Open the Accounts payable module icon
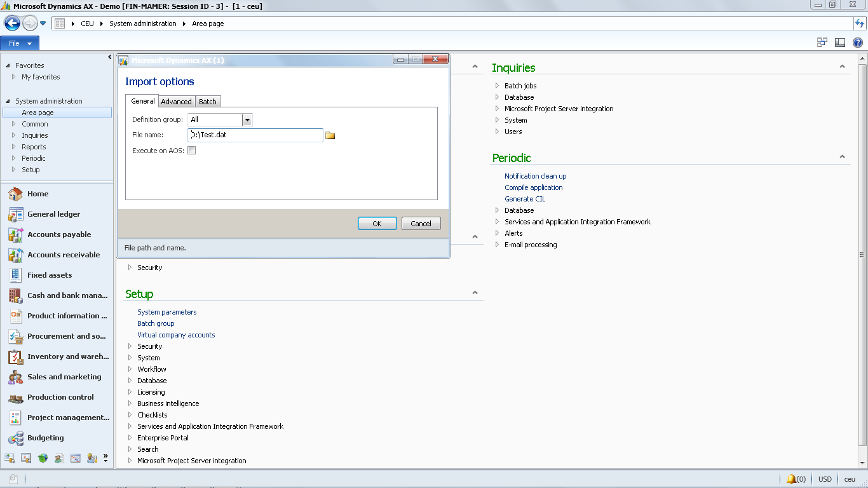Image resolution: width=868 pixels, height=488 pixels. tap(15, 234)
